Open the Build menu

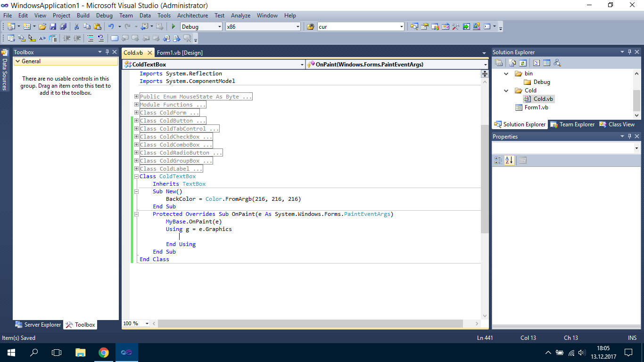click(83, 16)
